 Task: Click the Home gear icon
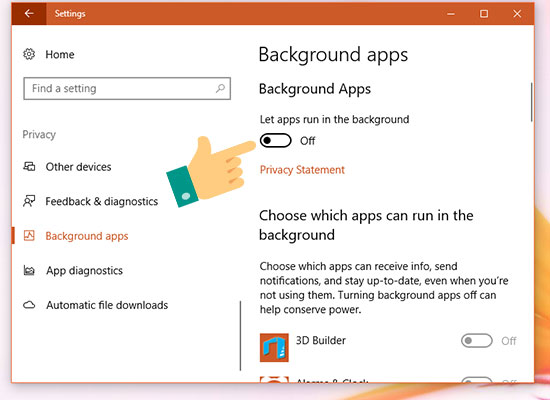pyautogui.click(x=29, y=54)
